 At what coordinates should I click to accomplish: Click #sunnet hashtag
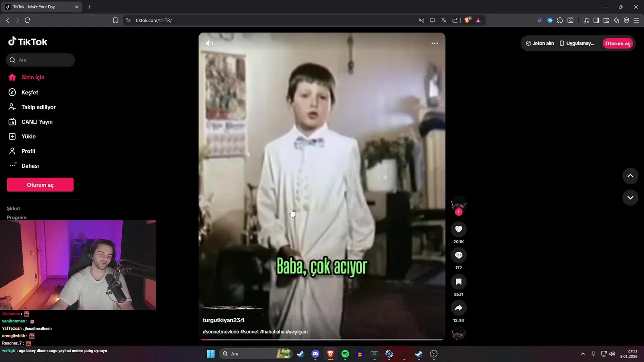point(250,332)
